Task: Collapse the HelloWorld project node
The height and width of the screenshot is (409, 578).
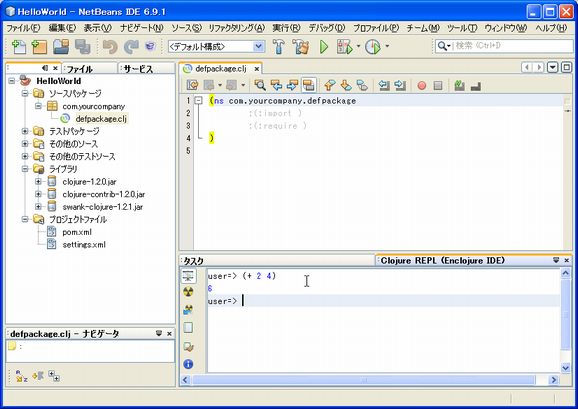Action: coord(12,81)
